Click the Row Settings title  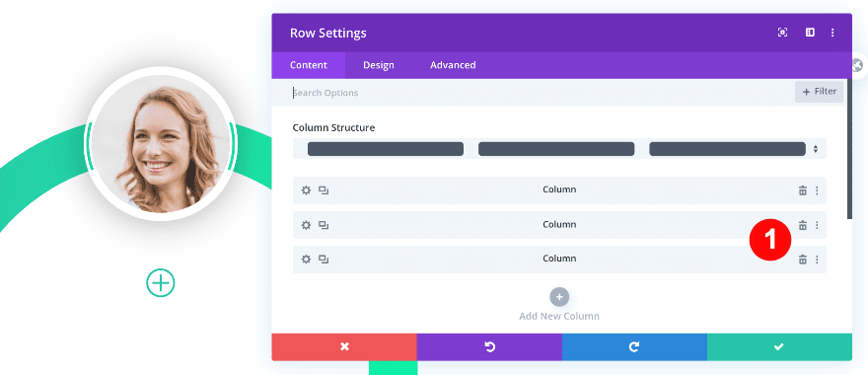coord(327,34)
